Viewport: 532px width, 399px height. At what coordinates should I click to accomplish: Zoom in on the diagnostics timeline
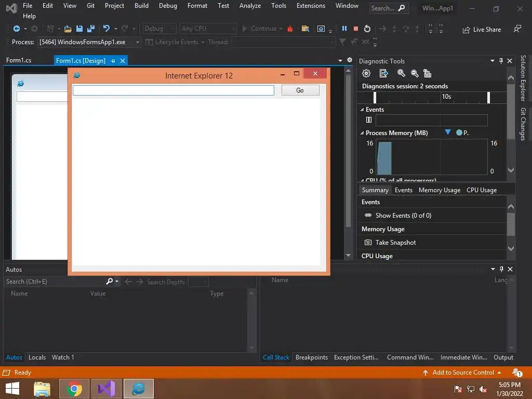[401, 73]
